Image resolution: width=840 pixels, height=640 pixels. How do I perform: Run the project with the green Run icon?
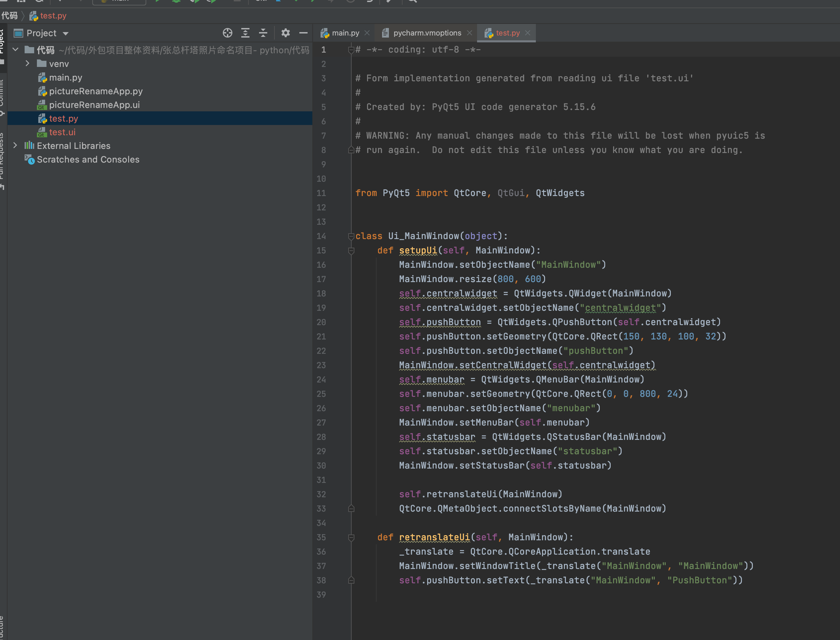click(158, 1)
